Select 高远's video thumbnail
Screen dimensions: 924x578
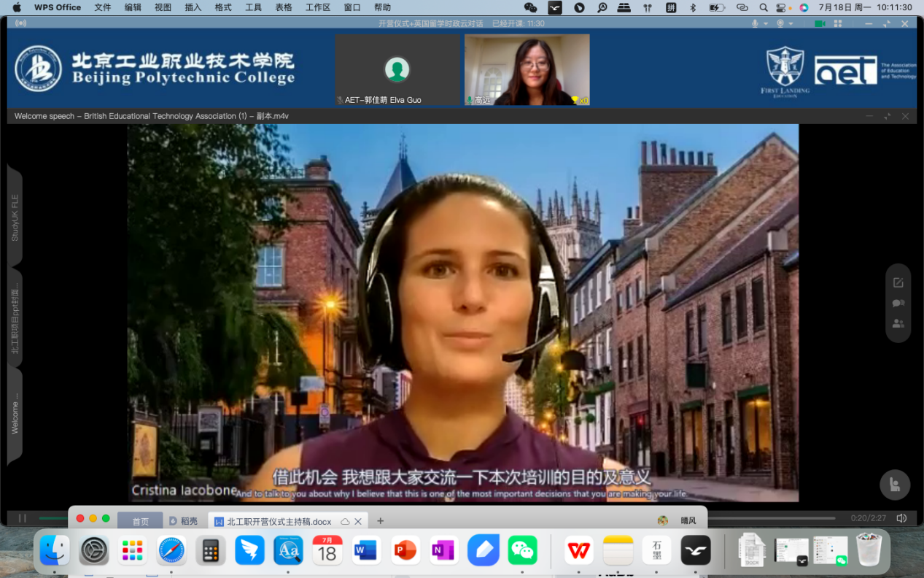527,70
